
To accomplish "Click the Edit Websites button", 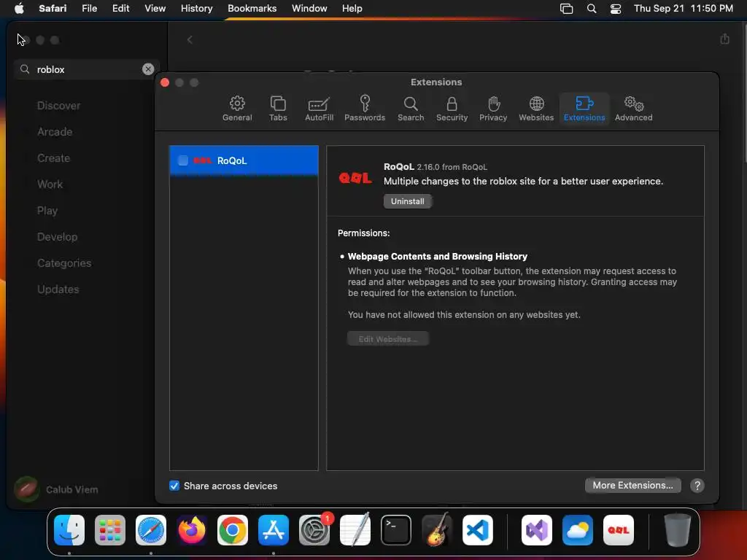I will (388, 339).
